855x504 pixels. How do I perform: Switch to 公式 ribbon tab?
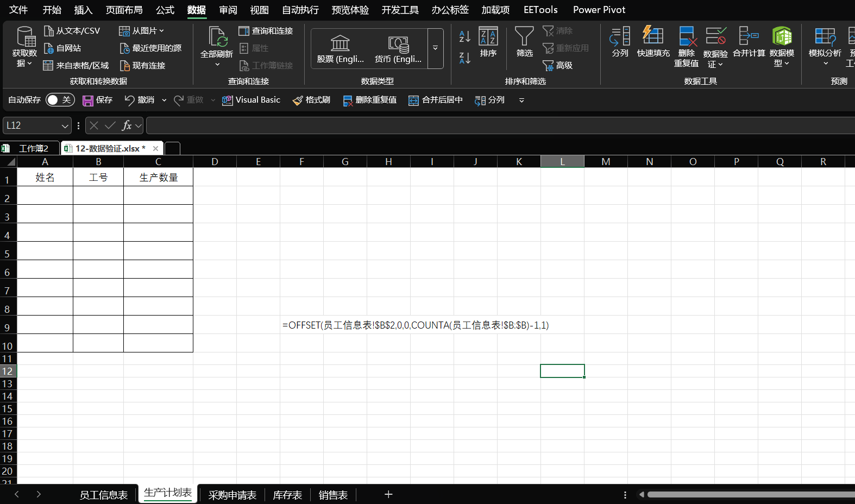coord(165,10)
